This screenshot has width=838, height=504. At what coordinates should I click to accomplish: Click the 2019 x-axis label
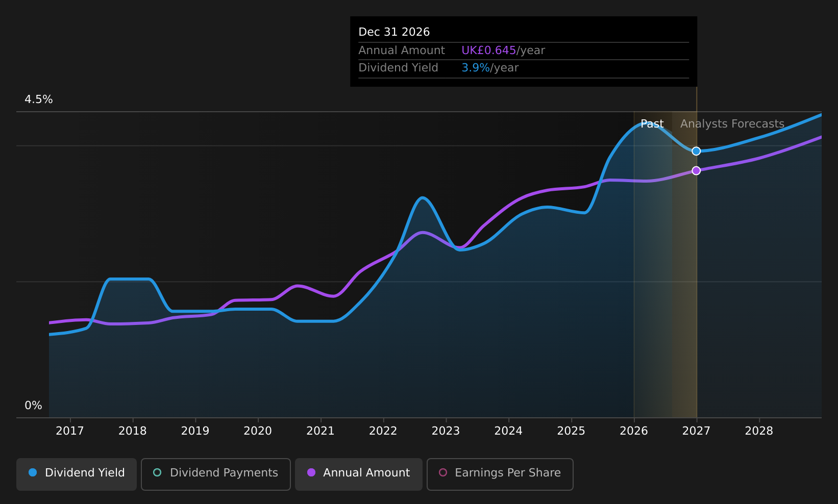click(195, 431)
